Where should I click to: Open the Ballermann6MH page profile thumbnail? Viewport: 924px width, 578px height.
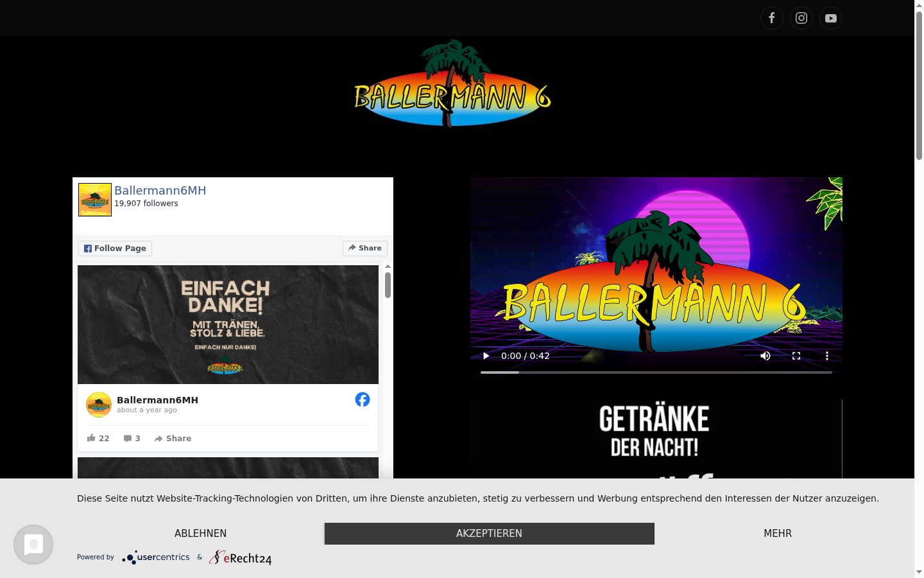point(95,200)
